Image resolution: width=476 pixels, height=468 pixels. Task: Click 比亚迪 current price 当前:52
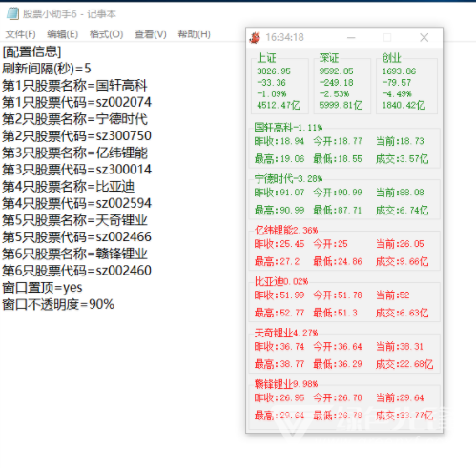(x=393, y=295)
